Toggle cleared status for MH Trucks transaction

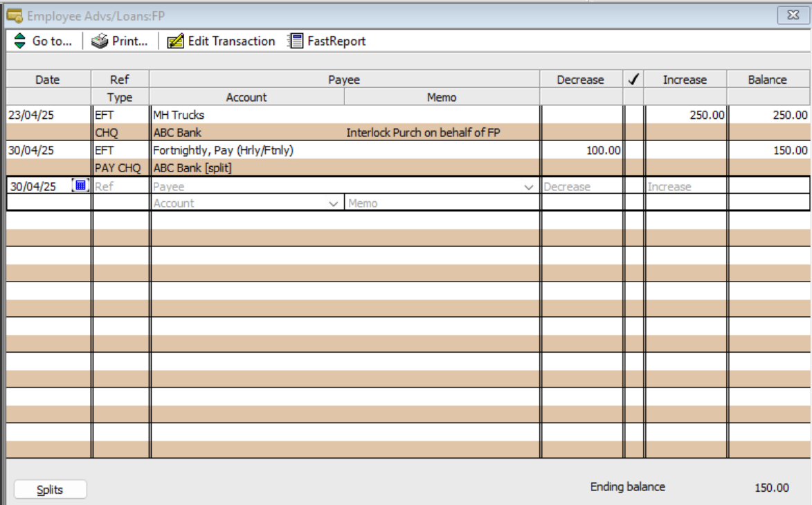(x=634, y=115)
